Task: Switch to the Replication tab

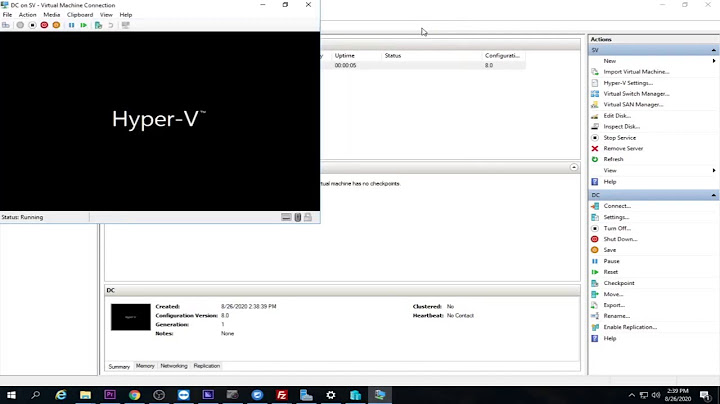Action: (x=207, y=366)
